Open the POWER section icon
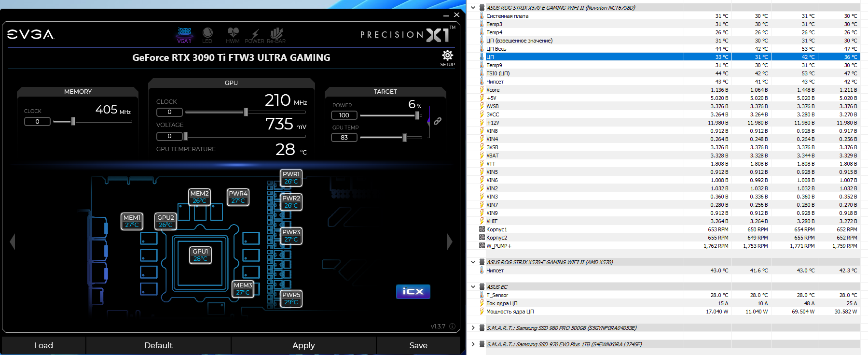The width and height of the screenshot is (868, 355). click(x=255, y=35)
